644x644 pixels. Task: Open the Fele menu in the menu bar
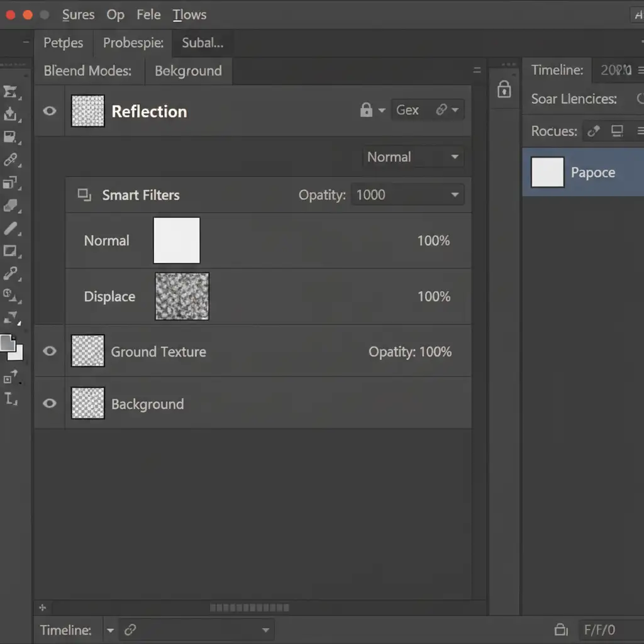click(x=148, y=14)
